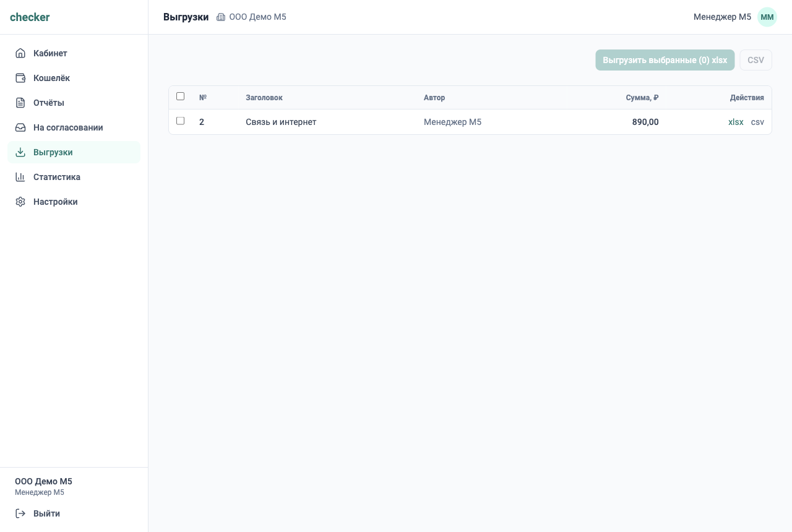Click Выгрузить выбранные (0) xlsx button

click(665, 60)
